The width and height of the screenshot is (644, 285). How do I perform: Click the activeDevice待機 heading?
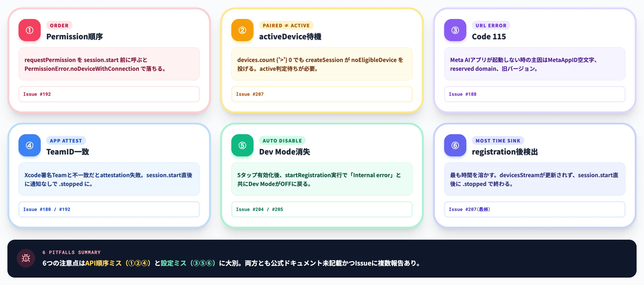tap(290, 37)
